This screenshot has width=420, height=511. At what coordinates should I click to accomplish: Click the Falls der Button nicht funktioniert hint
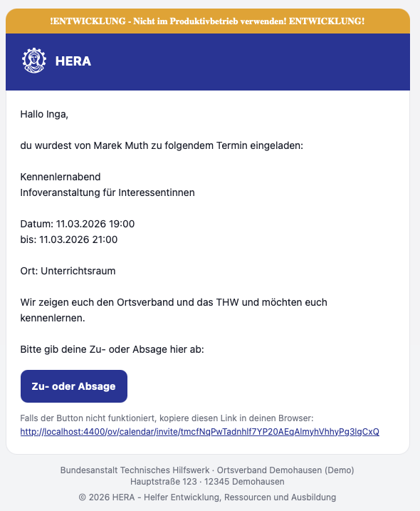click(x=167, y=418)
